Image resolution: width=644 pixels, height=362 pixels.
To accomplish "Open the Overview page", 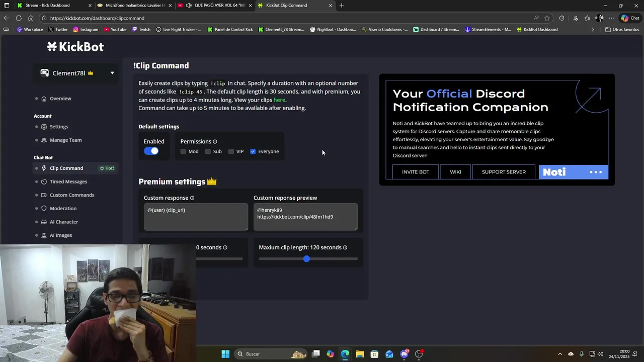I will (60, 99).
